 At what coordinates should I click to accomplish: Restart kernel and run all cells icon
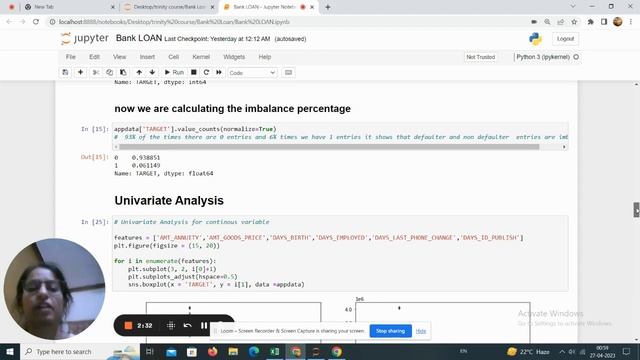click(x=219, y=72)
